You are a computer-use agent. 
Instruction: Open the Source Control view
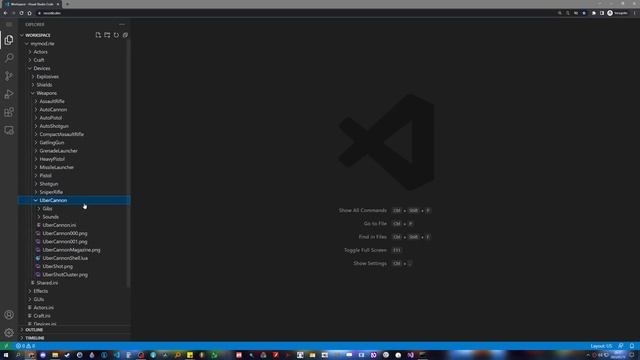coord(9,76)
